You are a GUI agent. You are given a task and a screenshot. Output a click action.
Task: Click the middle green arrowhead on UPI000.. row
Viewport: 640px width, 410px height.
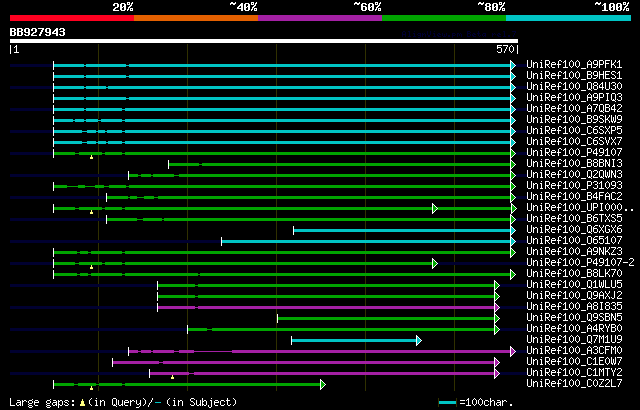click(x=435, y=208)
